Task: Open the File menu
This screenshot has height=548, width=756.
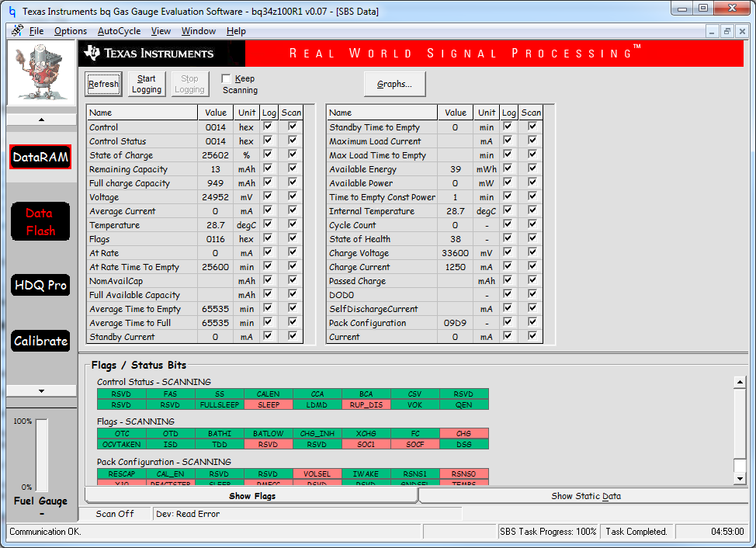Action: pyautogui.click(x=36, y=31)
